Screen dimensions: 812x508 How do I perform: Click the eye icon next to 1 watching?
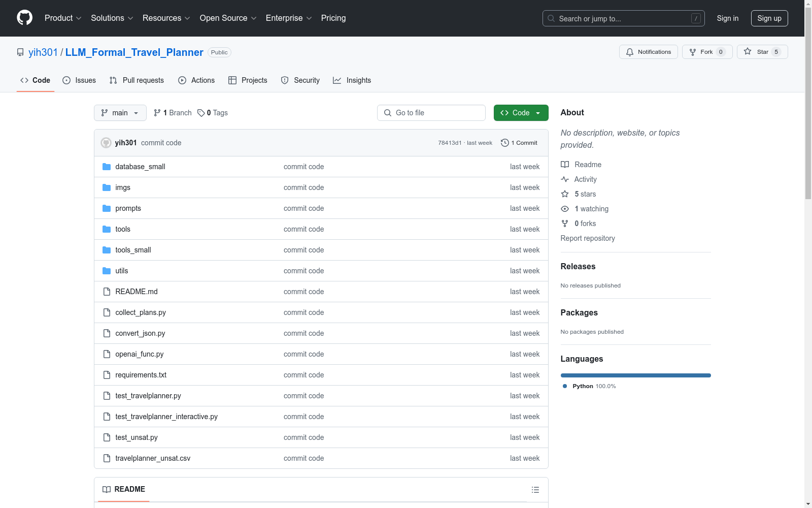(x=565, y=209)
